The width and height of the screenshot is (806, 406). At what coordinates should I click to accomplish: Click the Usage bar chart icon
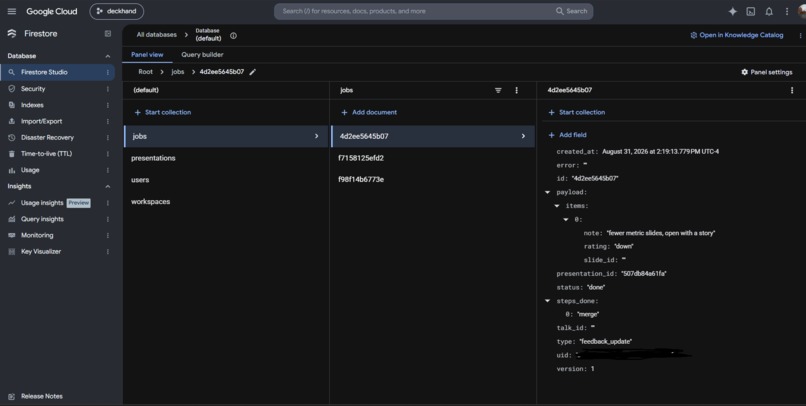pyautogui.click(x=12, y=170)
